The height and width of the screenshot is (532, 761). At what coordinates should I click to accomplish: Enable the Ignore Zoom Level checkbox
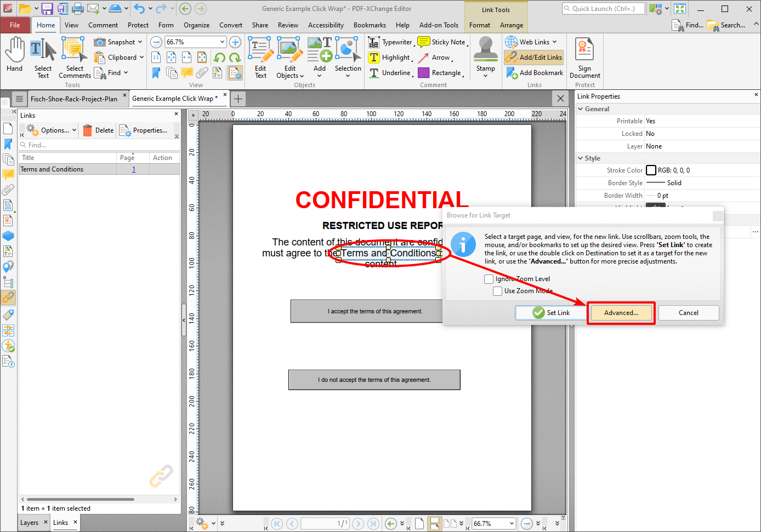(489, 279)
